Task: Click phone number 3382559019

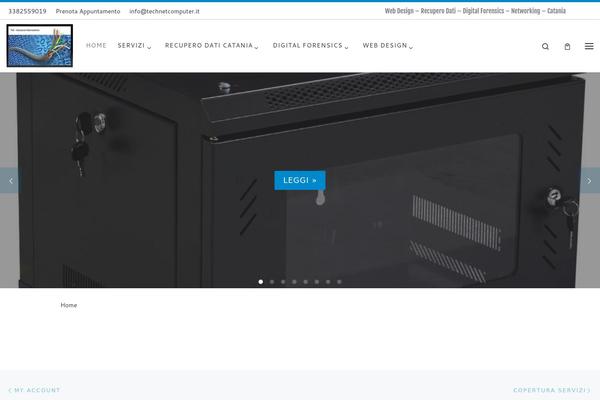Action: coord(27,11)
